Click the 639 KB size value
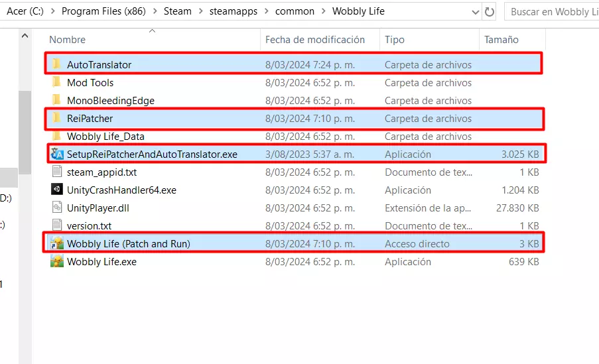Viewport: 599px width, 364px height. point(524,262)
